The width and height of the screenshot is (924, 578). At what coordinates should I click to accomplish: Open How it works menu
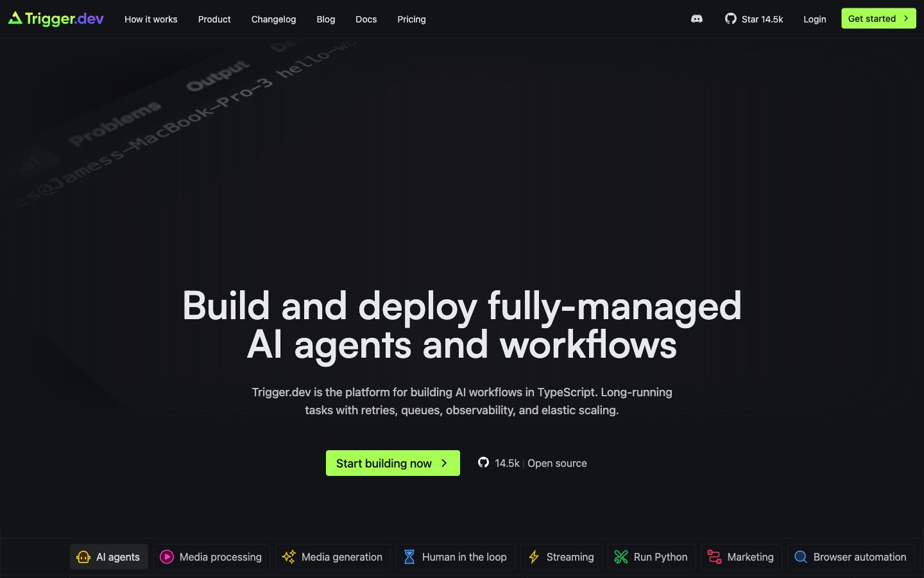[x=151, y=19]
